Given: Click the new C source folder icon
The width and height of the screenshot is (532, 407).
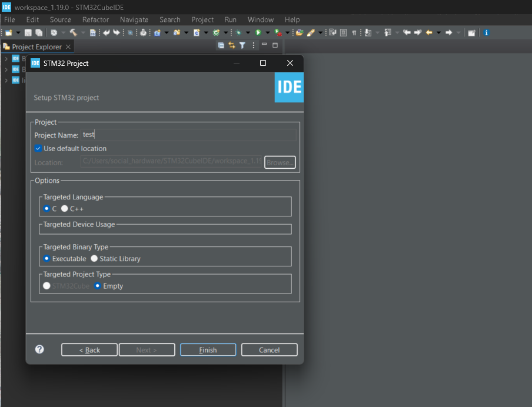Looking at the screenshot, I should (177, 32).
